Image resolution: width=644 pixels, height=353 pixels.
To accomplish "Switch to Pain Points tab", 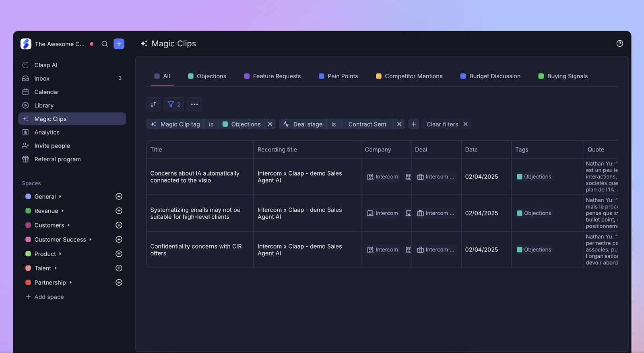I will point(338,76).
